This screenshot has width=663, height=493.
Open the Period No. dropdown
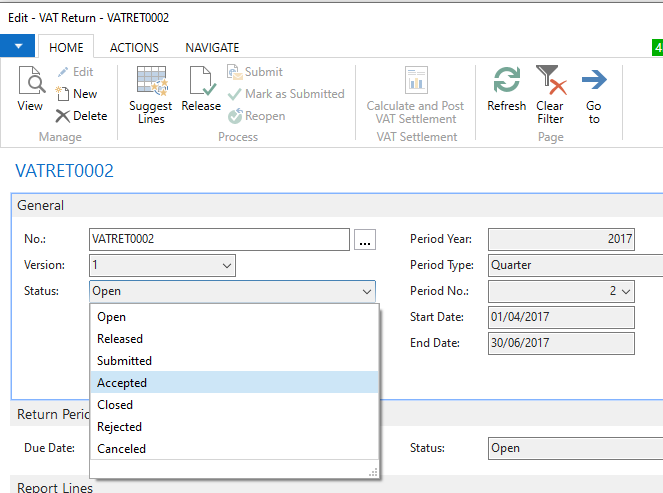(x=626, y=292)
